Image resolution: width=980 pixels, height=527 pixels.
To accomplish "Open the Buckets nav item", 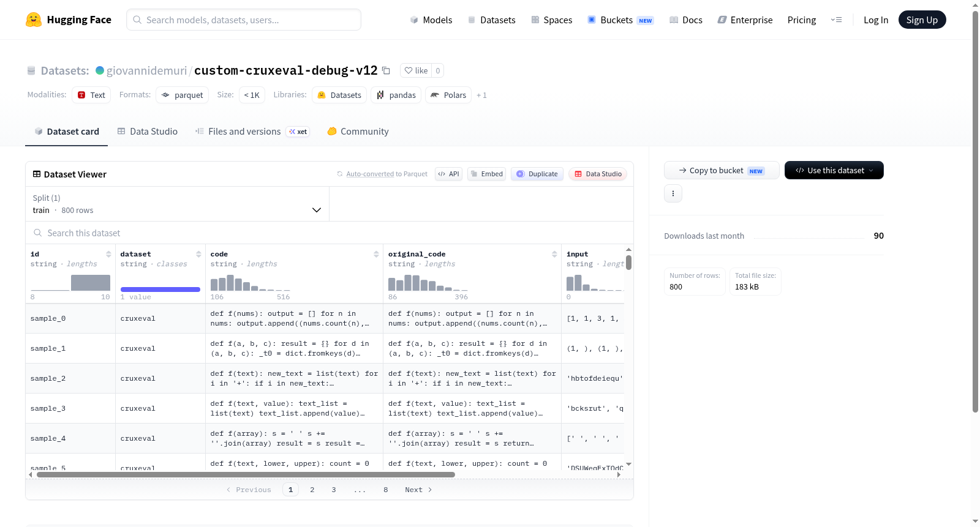I will [620, 20].
